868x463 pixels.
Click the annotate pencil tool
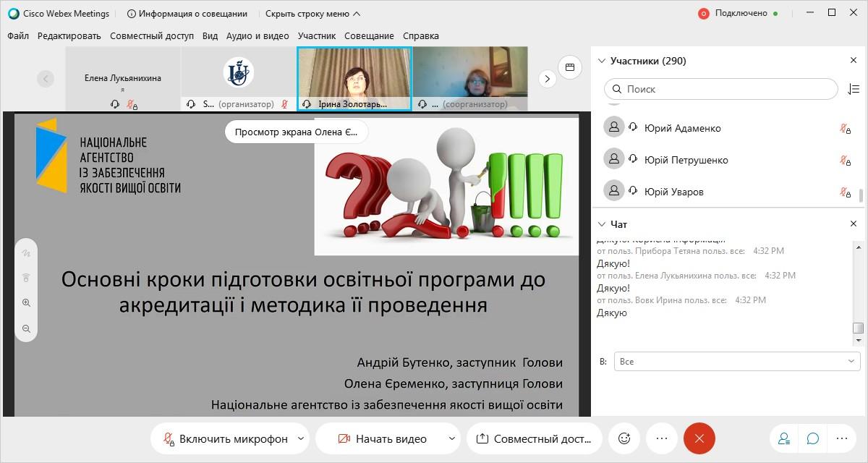(x=27, y=254)
